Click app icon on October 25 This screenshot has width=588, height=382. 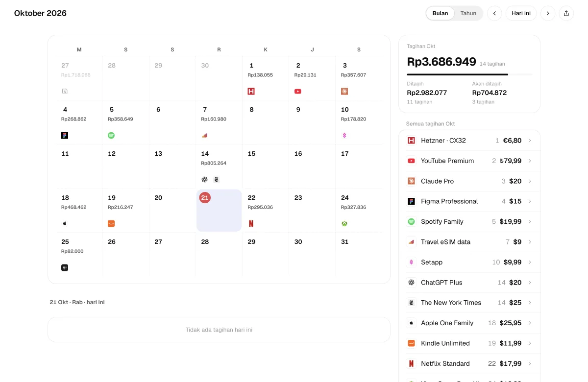point(65,267)
